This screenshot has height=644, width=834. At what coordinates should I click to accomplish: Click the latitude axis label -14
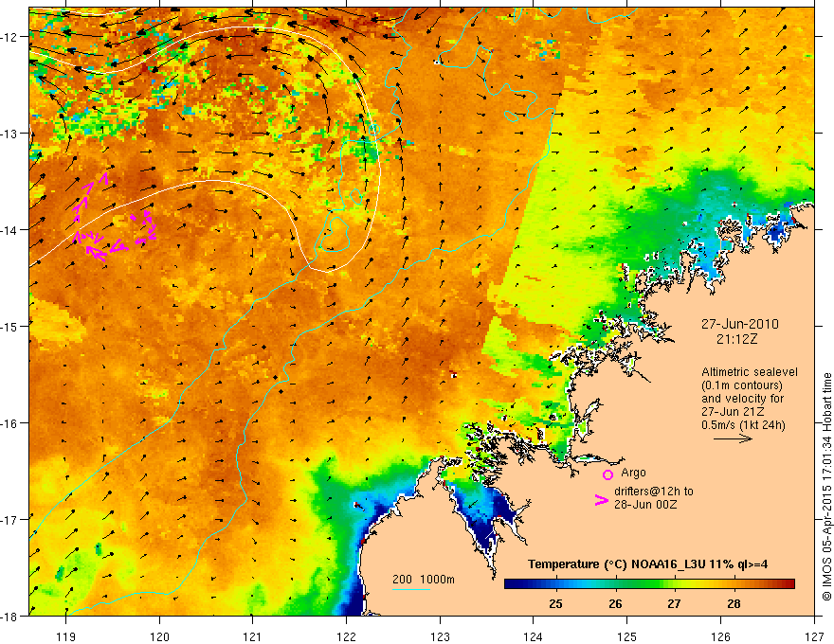10,230
